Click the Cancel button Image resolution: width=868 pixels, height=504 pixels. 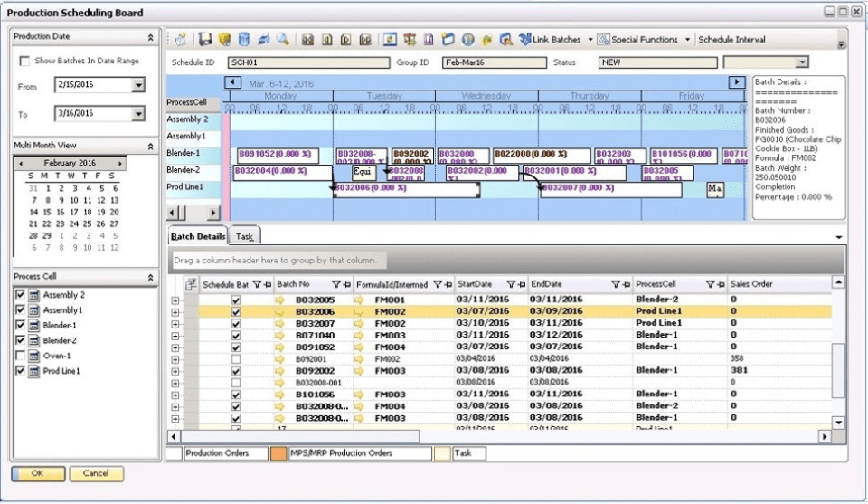tap(96, 473)
